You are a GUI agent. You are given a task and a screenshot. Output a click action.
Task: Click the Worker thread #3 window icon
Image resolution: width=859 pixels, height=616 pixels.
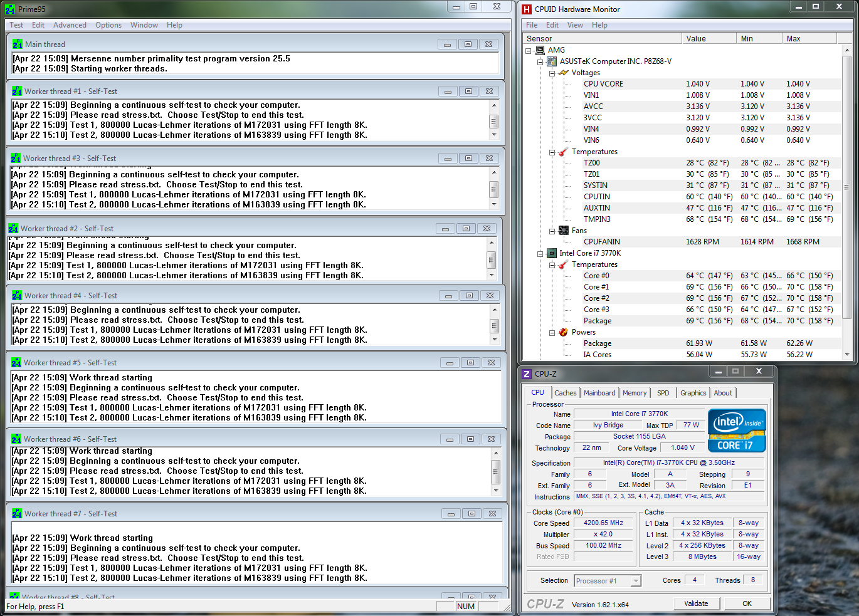point(16,158)
